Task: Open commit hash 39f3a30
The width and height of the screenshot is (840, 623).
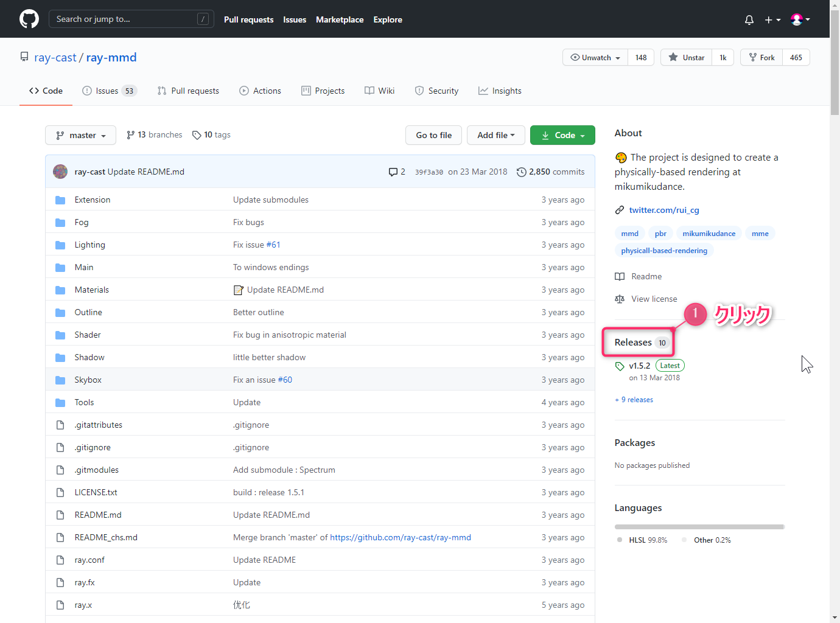Action: click(x=429, y=172)
